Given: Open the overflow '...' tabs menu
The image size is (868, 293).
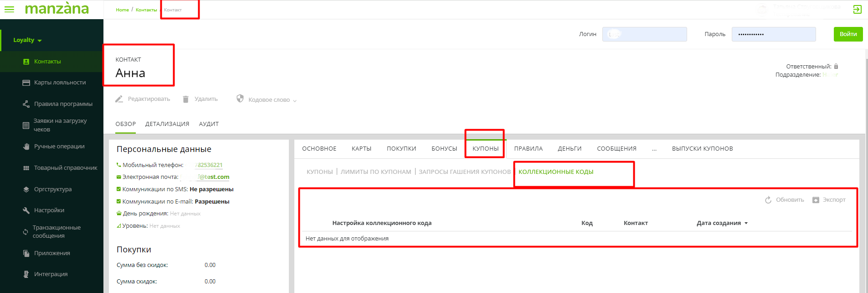Looking at the screenshot, I should [654, 149].
